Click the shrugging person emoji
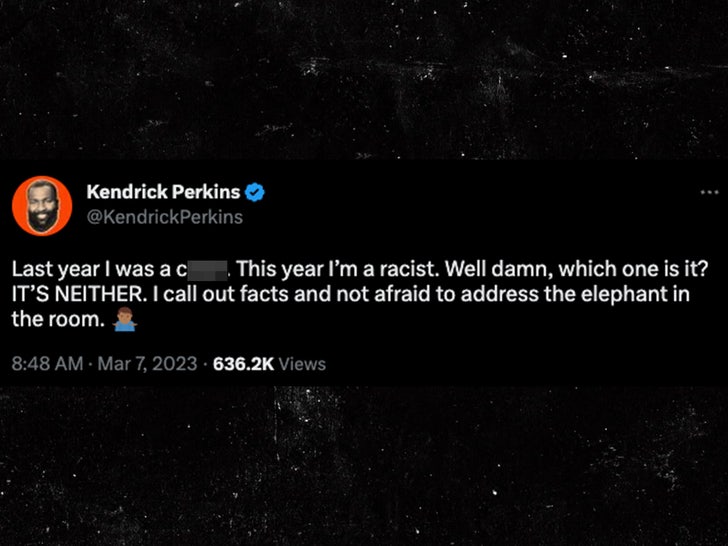Image resolution: width=728 pixels, height=546 pixels. 125,319
